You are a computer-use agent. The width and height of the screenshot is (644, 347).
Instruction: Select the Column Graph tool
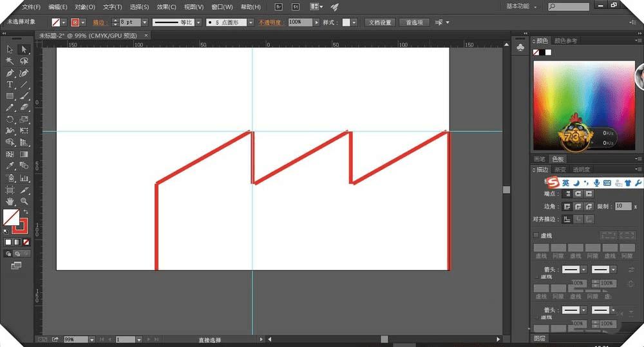coord(24,178)
